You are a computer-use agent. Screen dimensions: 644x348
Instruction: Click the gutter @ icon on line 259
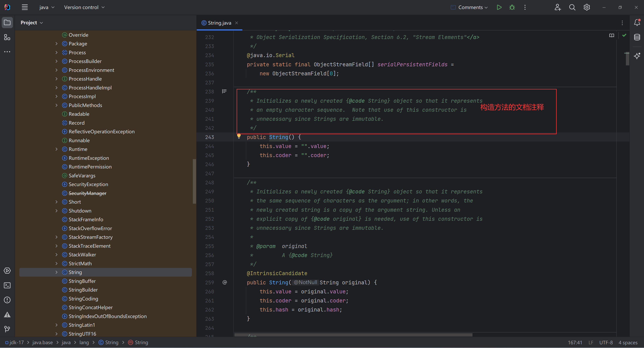[225, 282]
